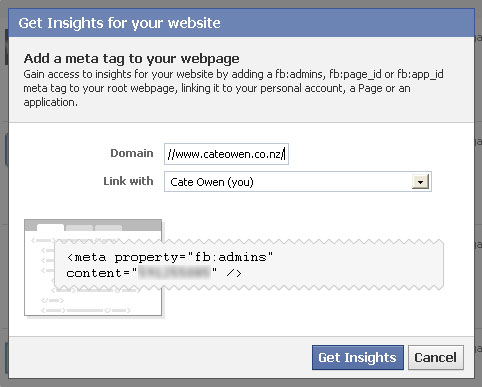Select the white active tab in illustration

pyautogui.click(x=50, y=228)
